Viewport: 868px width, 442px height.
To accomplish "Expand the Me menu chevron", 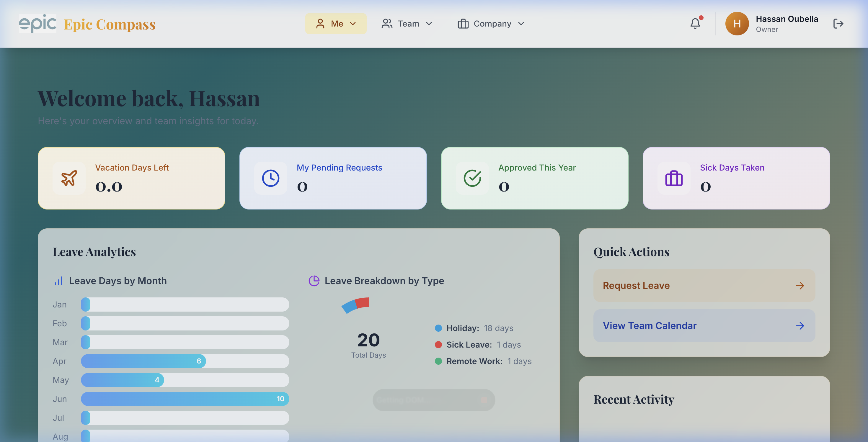I will click(353, 24).
